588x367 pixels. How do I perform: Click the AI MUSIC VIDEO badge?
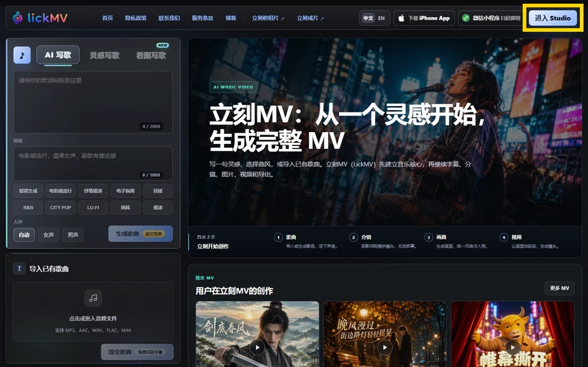(233, 87)
